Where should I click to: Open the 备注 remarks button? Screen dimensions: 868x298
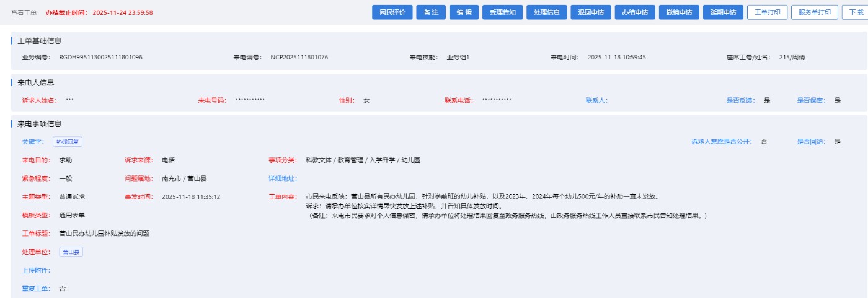(431, 12)
